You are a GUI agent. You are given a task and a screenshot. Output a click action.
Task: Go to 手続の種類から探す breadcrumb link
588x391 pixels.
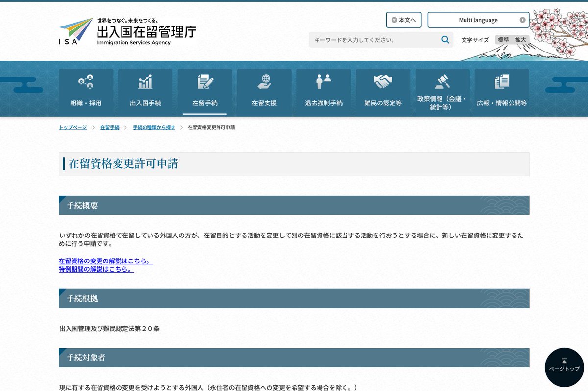click(154, 127)
